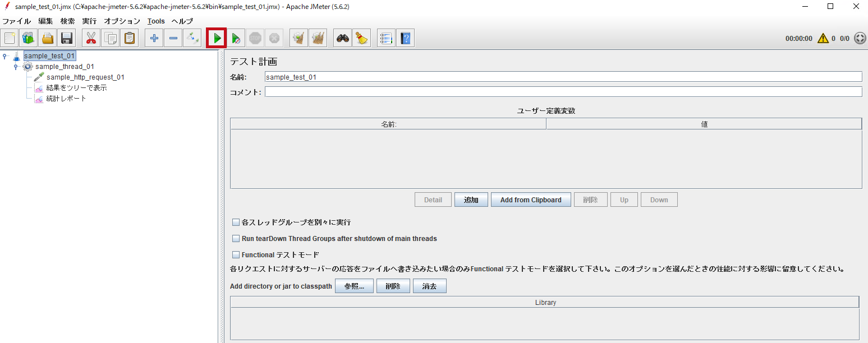Start the test with no pauses
Viewport: 868px width, 343px height.
click(x=236, y=38)
